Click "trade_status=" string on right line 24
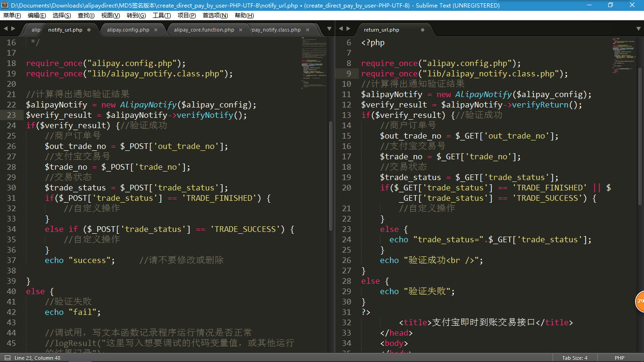Image resolution: width=644 pixels, height=362 pixels. coord(448,239)
